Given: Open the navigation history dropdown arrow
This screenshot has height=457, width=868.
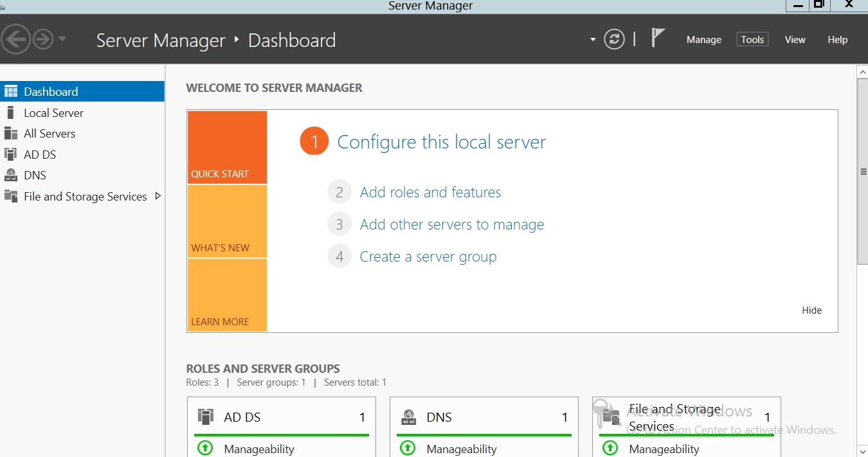Looking at the screenshot, I should (x=62, y=39).
